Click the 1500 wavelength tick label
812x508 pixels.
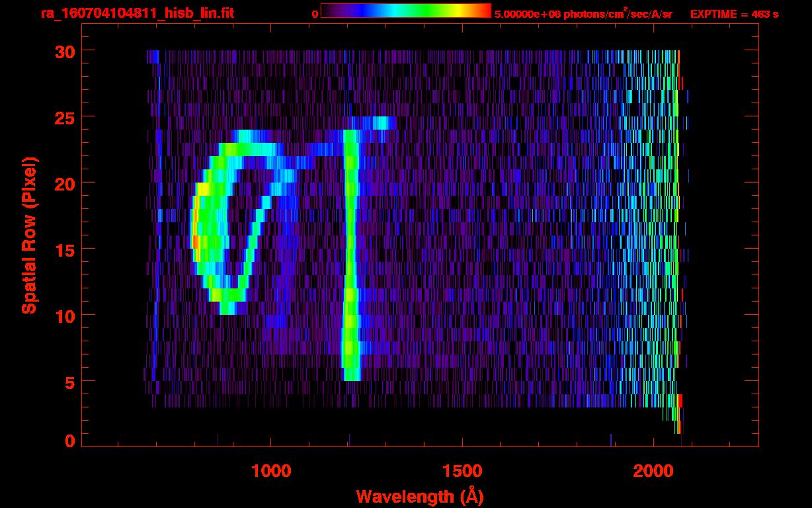[462, 470]
